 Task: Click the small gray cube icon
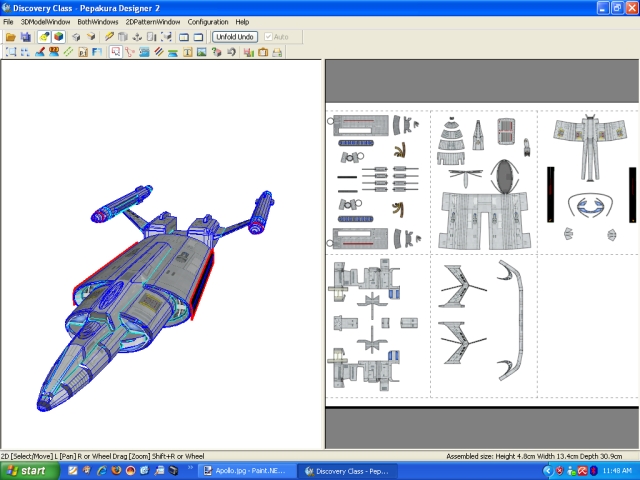(76, 37)
